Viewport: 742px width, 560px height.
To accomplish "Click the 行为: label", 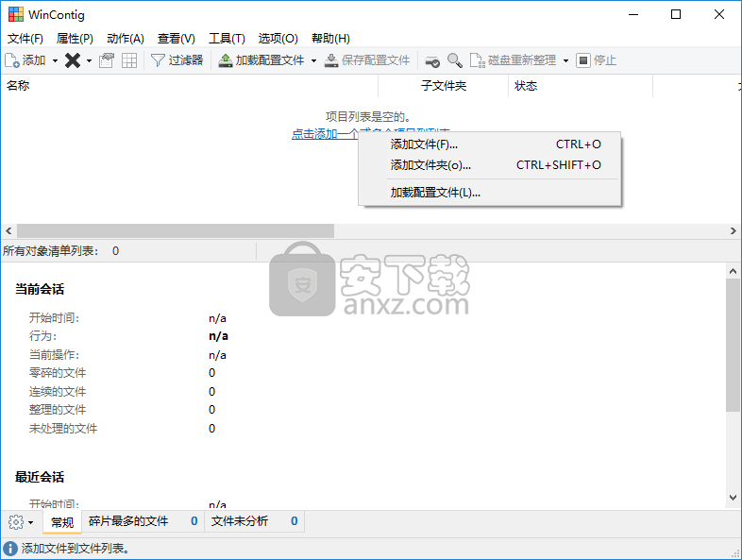I will [43, 336].
